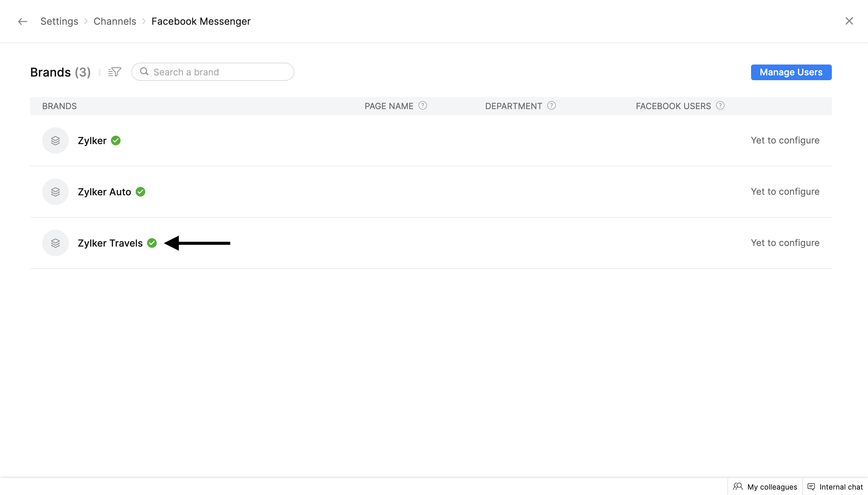
Task: Click the green verified check beside Zylker
Action: [x=116, y=140]
